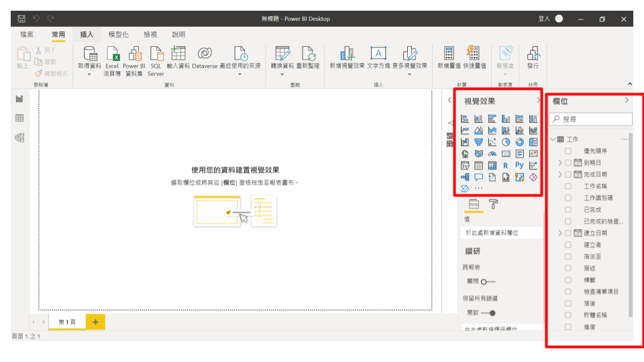The height and width of the screenshot is (362, 644).
Task: Open the 更多視覺效果 dropdown
Action: click(x=409, y=74)
